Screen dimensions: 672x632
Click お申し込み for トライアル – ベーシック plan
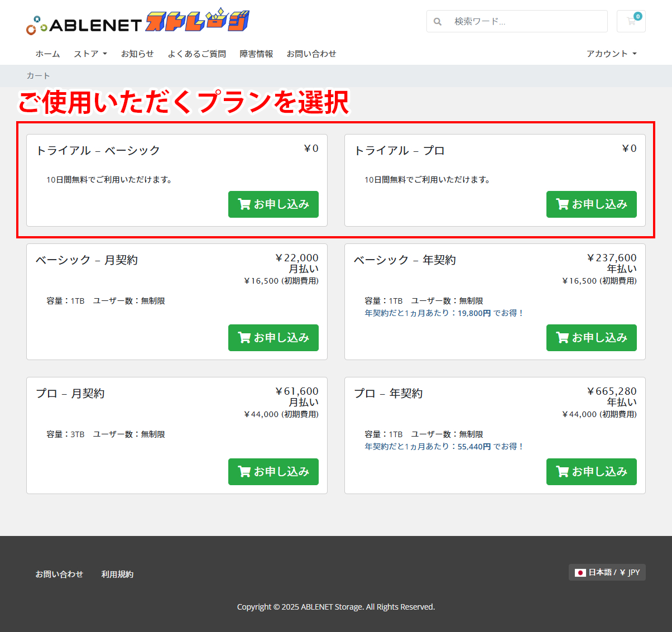click(273, 204)
